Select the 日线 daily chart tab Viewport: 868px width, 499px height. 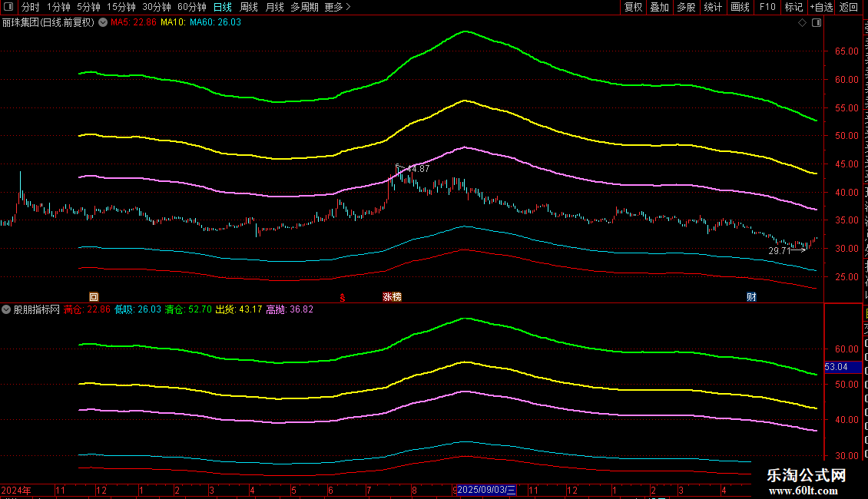[x=223, y=7]
